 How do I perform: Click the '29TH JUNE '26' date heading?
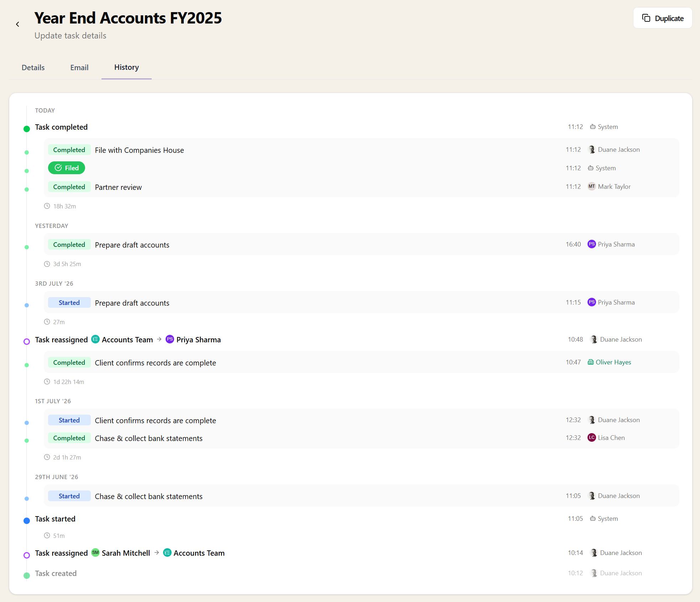pyautogui.click(x=57, y=477)
